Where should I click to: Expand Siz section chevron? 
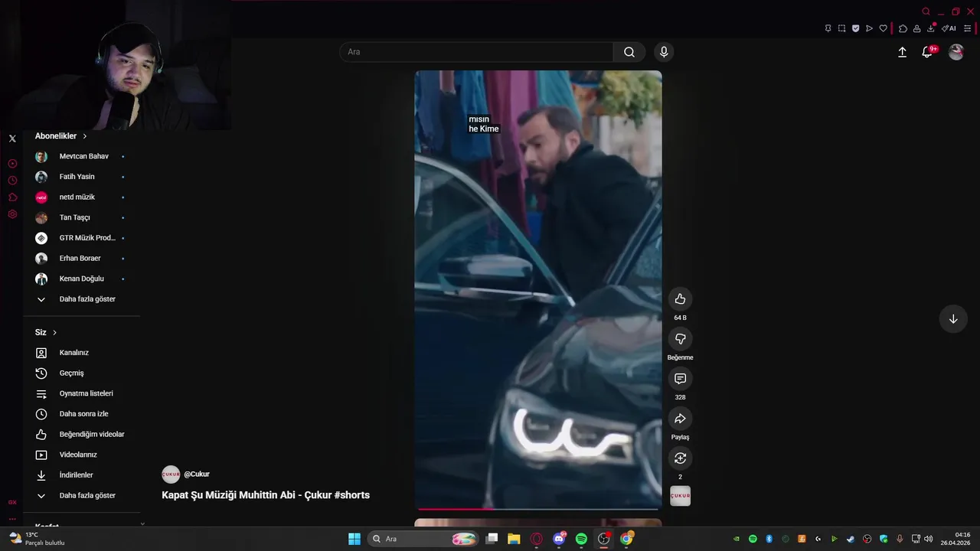pos(54,333)
